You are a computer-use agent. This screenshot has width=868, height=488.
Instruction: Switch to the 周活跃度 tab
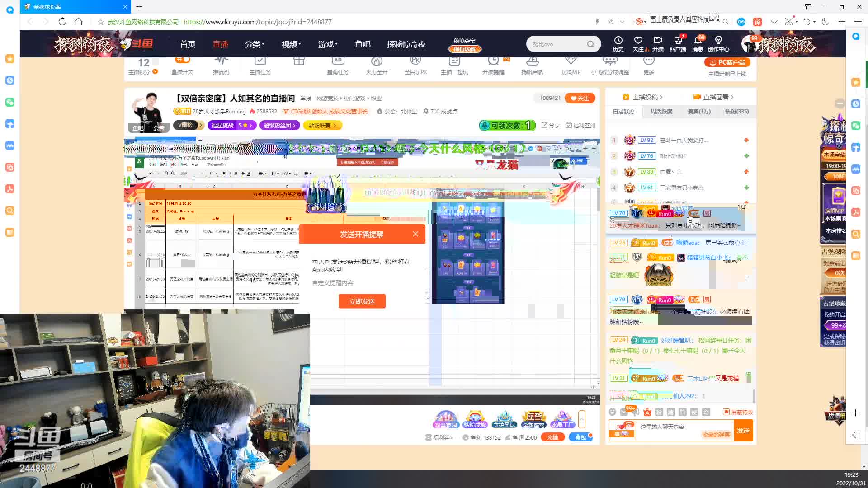[x=661, y=111]
